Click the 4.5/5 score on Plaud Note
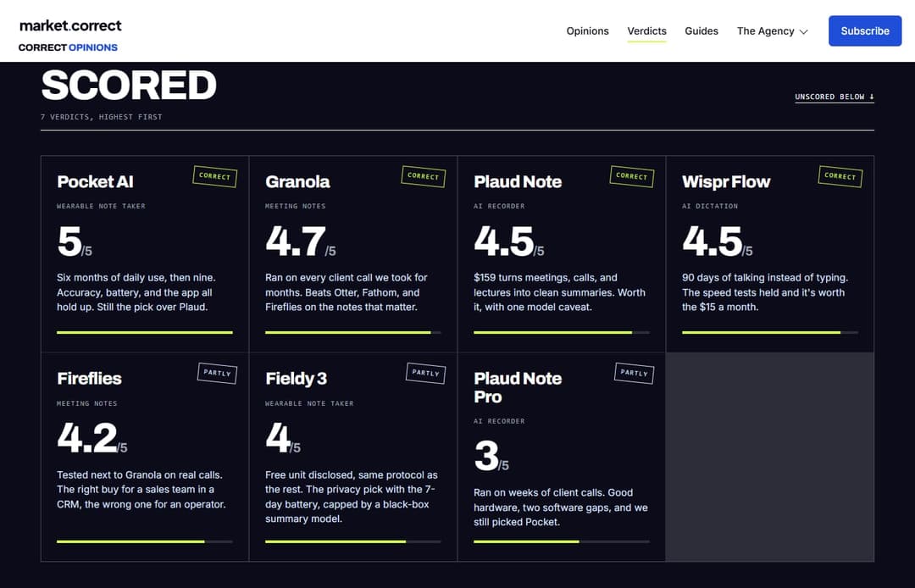Screen dimensions: 915x588 [x=509, y=241]
